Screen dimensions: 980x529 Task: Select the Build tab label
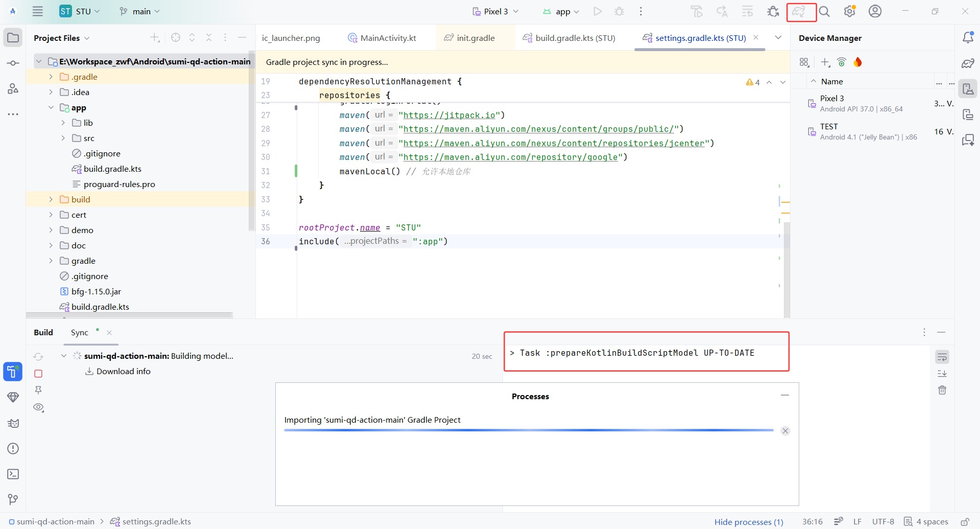point(43,332)
